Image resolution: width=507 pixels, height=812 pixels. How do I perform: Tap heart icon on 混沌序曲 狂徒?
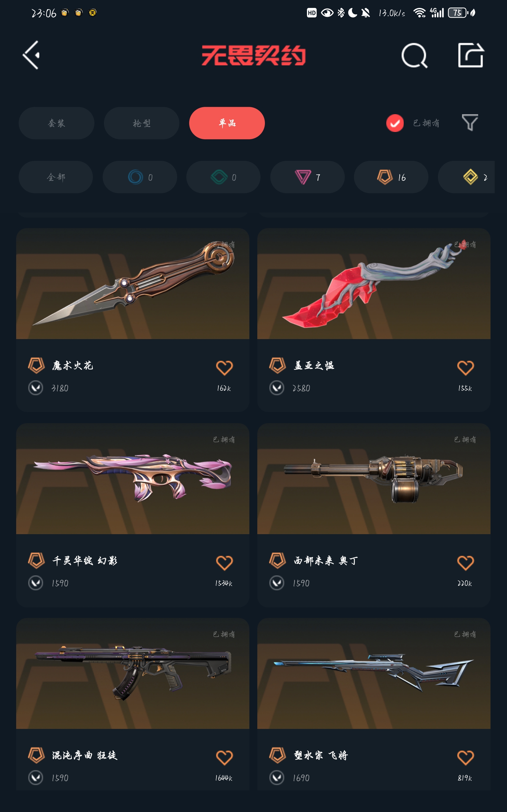(x=224, y=757)
